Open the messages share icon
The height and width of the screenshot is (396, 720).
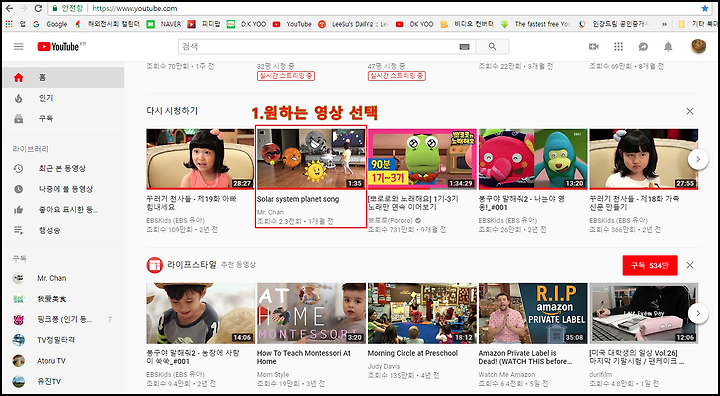(x=643, y=46)
